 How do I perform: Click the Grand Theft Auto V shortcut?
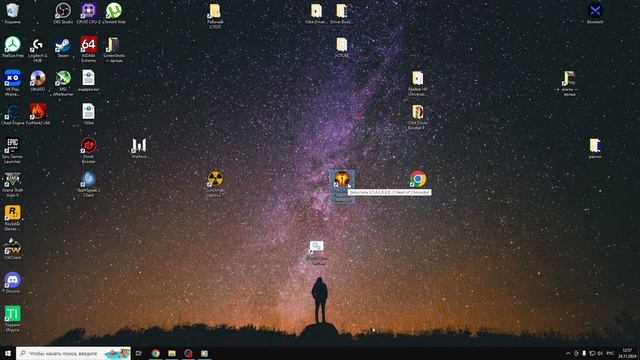[12, 184]
